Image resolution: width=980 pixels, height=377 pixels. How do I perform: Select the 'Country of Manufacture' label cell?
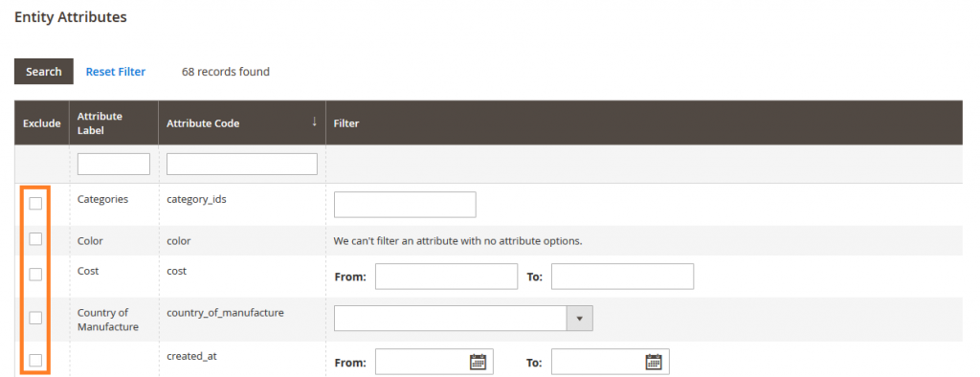click(x=107, y=320)
